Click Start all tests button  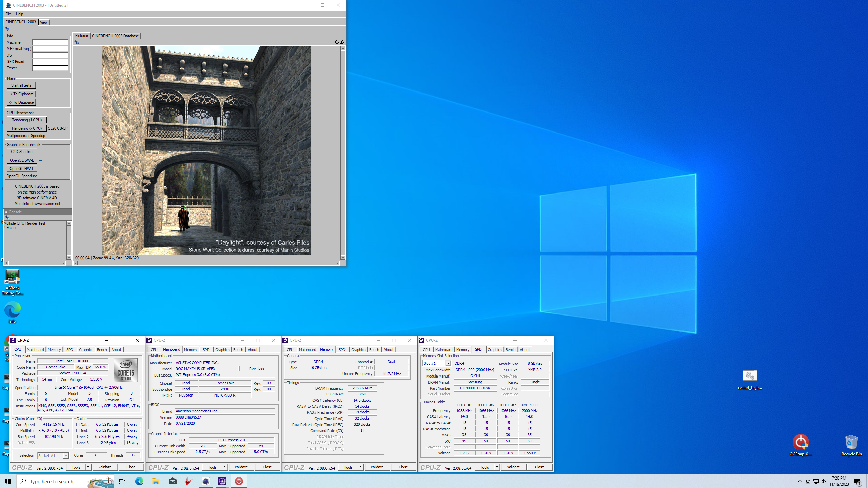(x=21, y=85)
